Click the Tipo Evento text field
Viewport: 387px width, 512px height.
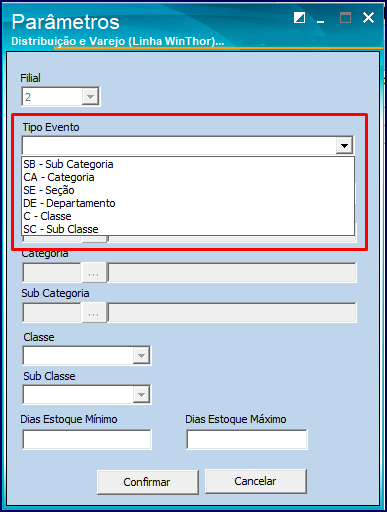point(179,146)
